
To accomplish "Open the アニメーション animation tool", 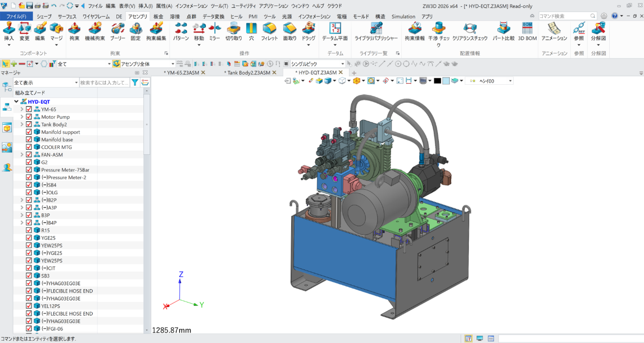I will coord(554,29).
